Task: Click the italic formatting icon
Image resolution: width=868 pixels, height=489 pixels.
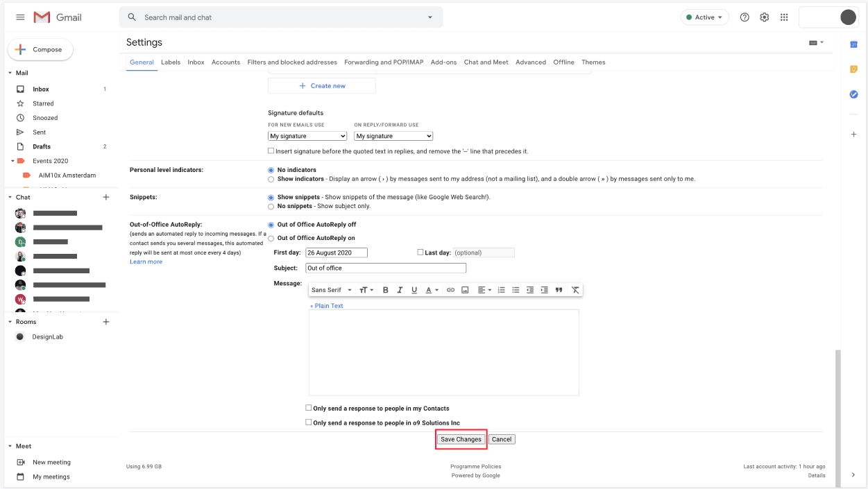Action: tap(400, 290)
